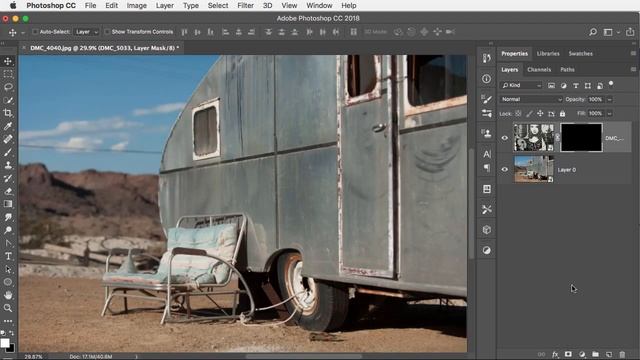Select the Brush tool
Image resolution: width=640 pixels, height=360 pixels.
click(8, 152)
